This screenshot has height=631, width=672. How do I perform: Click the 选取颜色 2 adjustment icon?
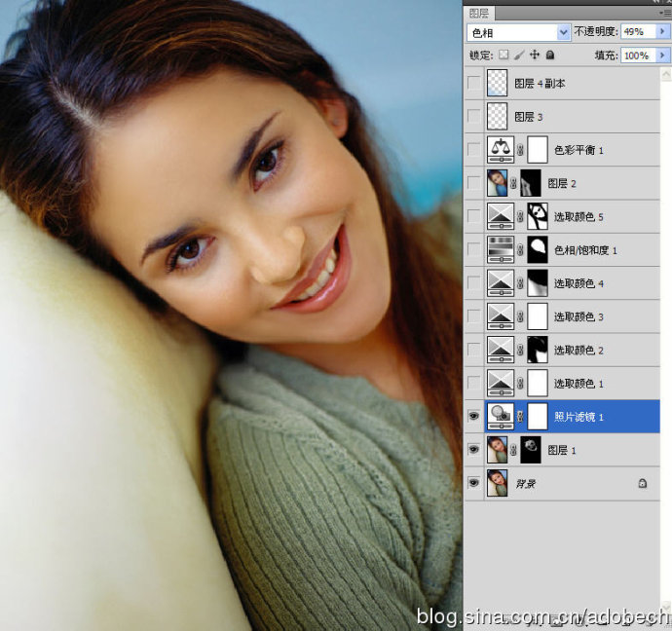501,350
